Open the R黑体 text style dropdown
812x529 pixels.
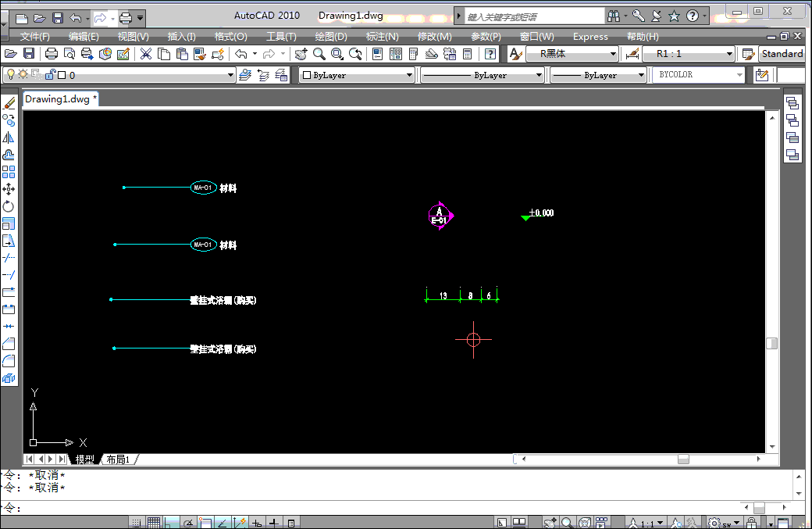(613, 54)
